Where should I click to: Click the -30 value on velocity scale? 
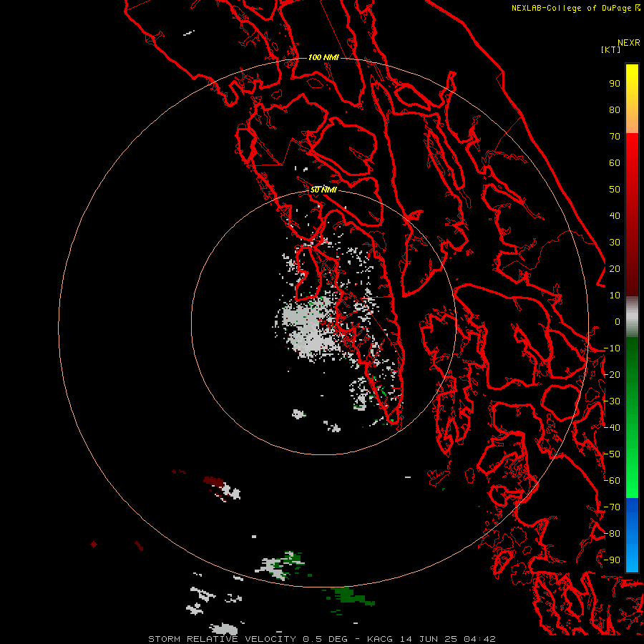612,401
